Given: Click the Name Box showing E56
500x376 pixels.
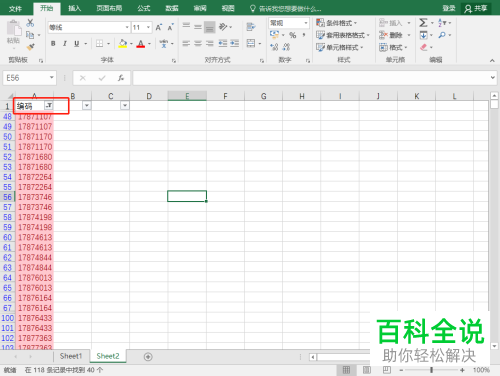Looking at the screenshot, I should 29,78.
